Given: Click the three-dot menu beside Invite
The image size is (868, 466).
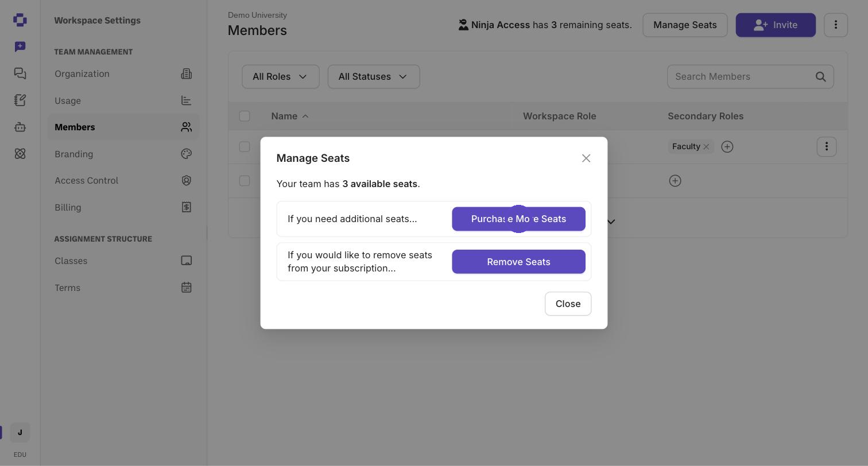Looking at the screenshot, I should click(x=836, y=25).
